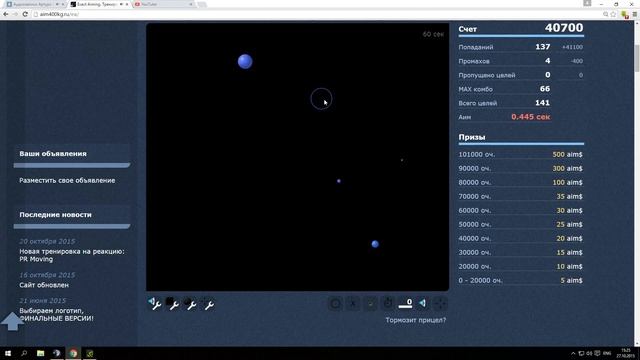This screenshot has width=640, height=360.
Task: Open Steam from the taskbar
Action: click(57, 353)
